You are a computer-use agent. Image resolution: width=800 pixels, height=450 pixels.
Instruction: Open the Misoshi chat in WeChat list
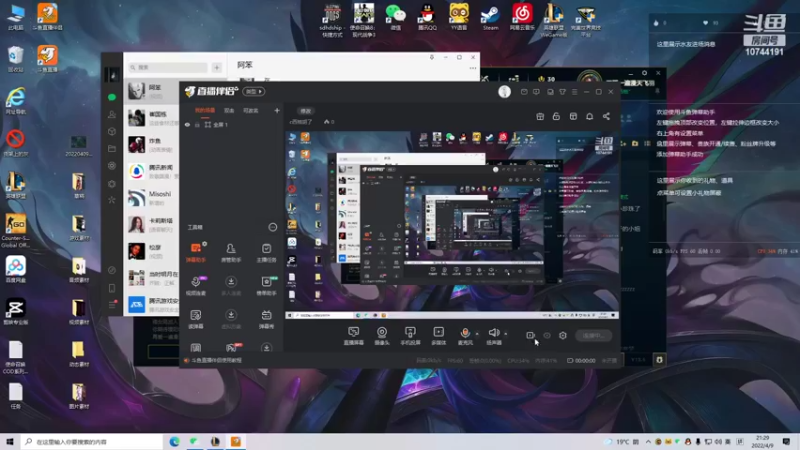click(152, 197)
